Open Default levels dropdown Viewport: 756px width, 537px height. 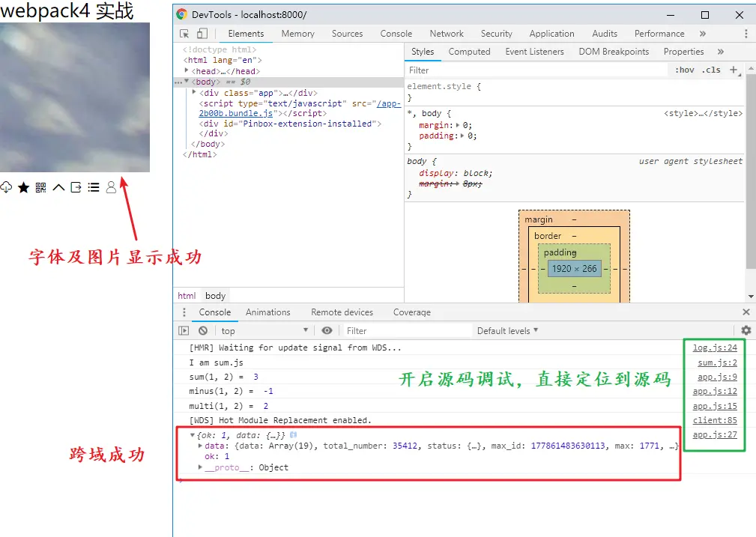(x=507, y=331)
